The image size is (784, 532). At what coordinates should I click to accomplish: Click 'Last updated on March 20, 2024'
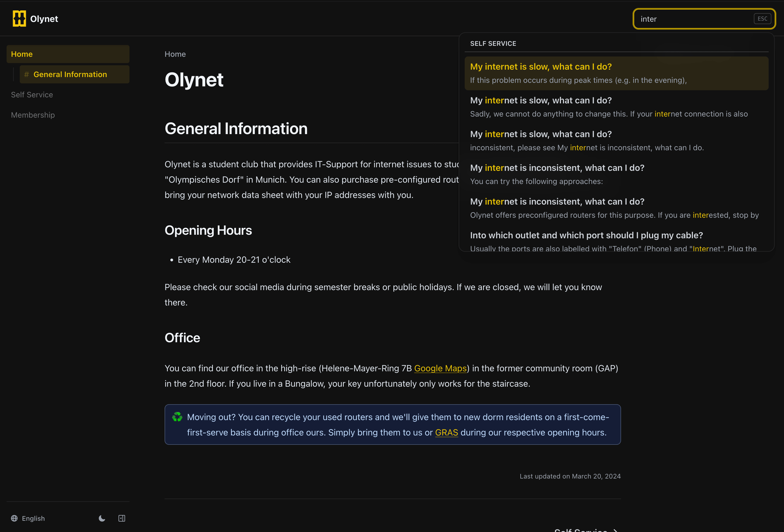point(570,476)
